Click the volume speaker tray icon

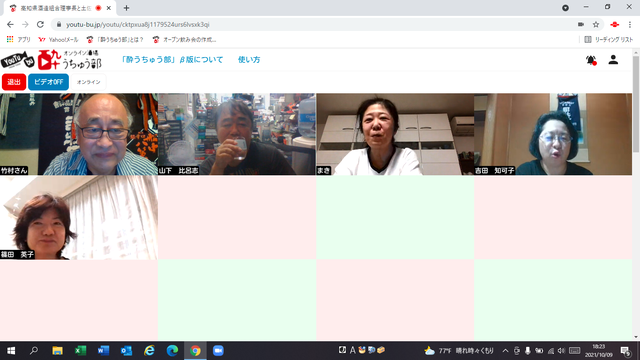tap(562, 351)
